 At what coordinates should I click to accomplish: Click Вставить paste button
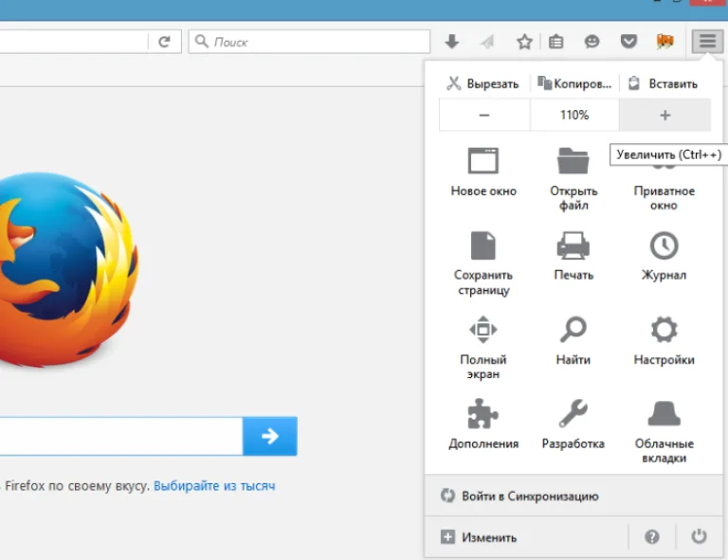click(664, 84)
